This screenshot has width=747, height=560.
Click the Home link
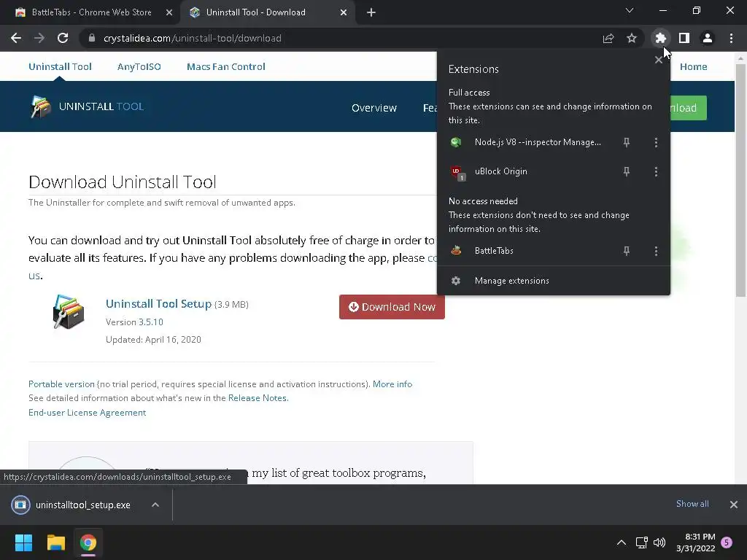tap(693, 66)
